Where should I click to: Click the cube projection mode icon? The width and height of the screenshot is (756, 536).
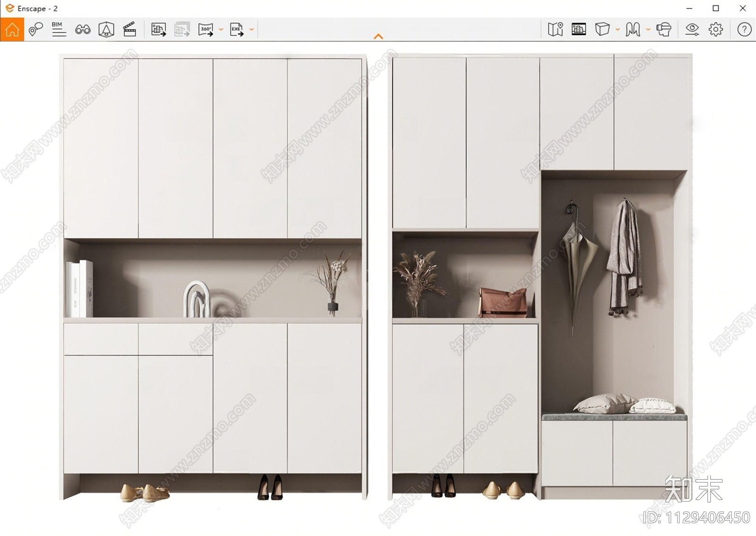click(x=602, y=29)
